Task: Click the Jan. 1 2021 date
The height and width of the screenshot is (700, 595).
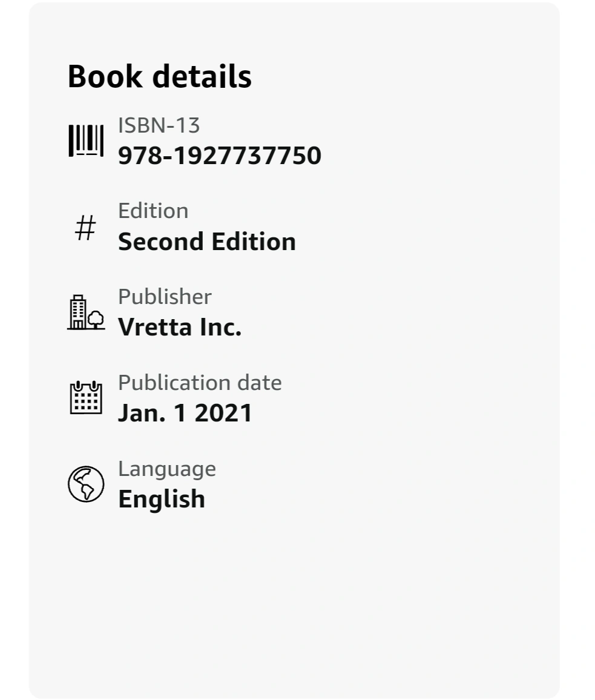Action: 185,413
